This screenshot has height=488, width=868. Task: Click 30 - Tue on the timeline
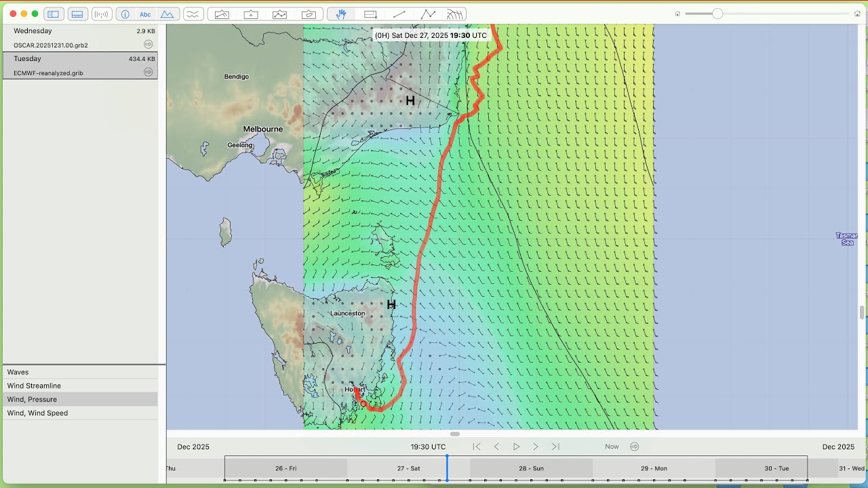click(x=776, y=468)
